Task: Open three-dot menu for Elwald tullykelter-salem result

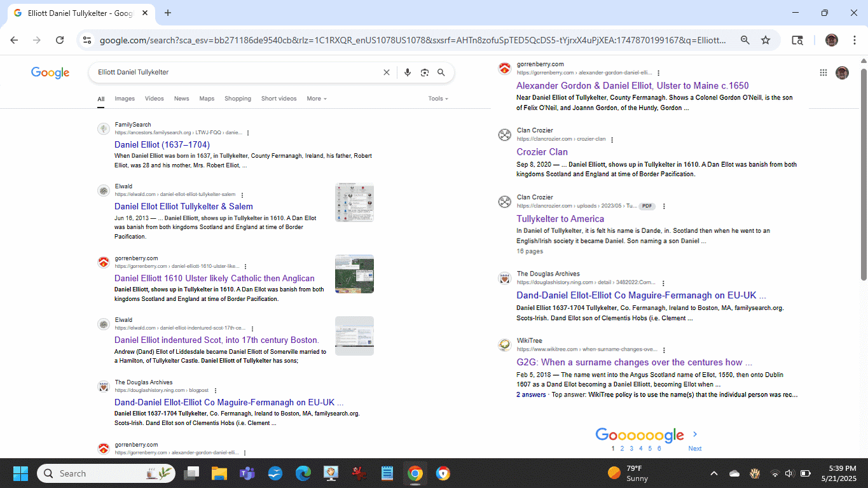Action: [242, 195]
